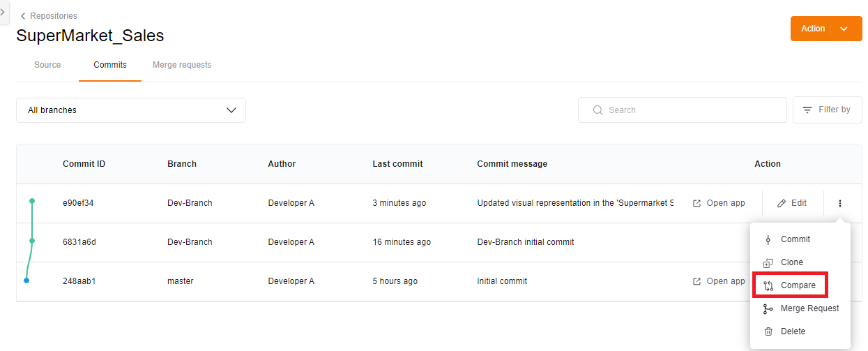Click the Open app icon for master commit
The height and width of the screenshot is (351, 868).
(696, 282)
